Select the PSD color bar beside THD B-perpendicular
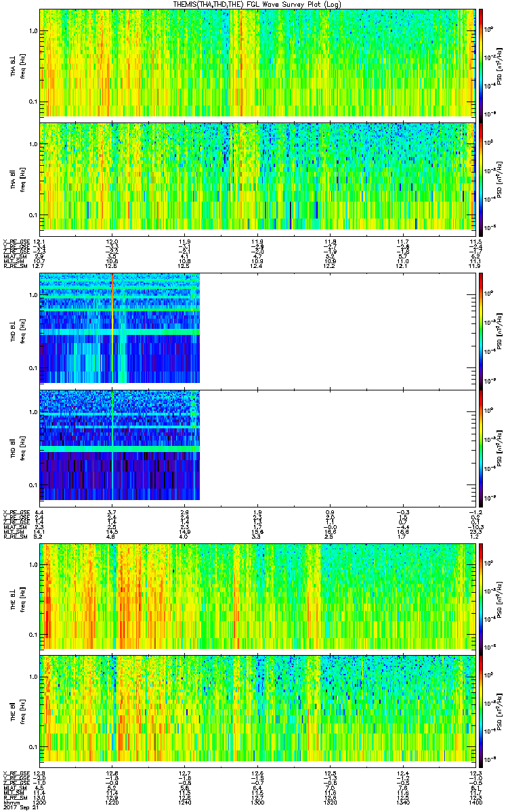The image size is (508, 812). click(481, 330)
